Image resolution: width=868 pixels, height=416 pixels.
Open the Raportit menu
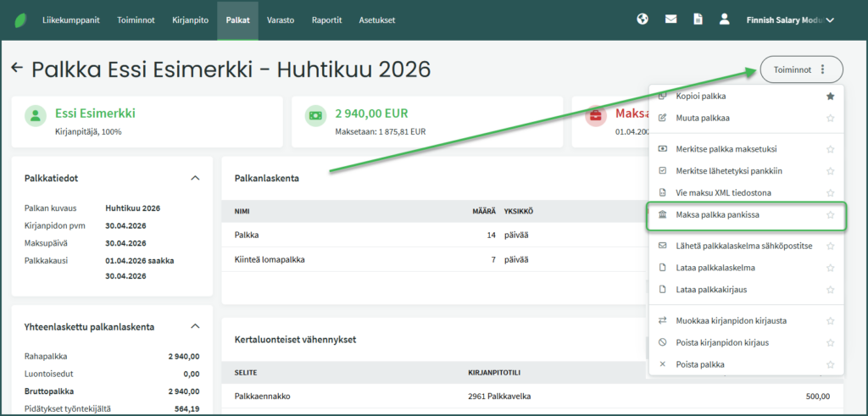[326, 19]
